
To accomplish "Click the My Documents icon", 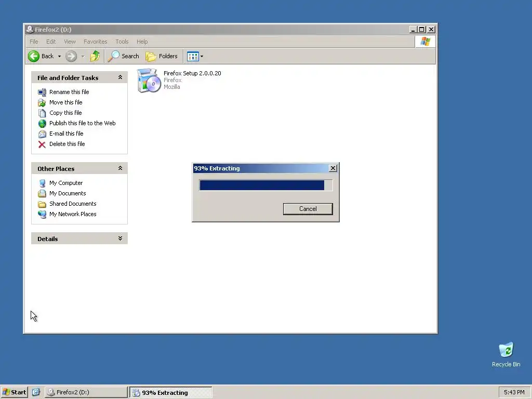I will pyautogui.click(x=42, y=194).
